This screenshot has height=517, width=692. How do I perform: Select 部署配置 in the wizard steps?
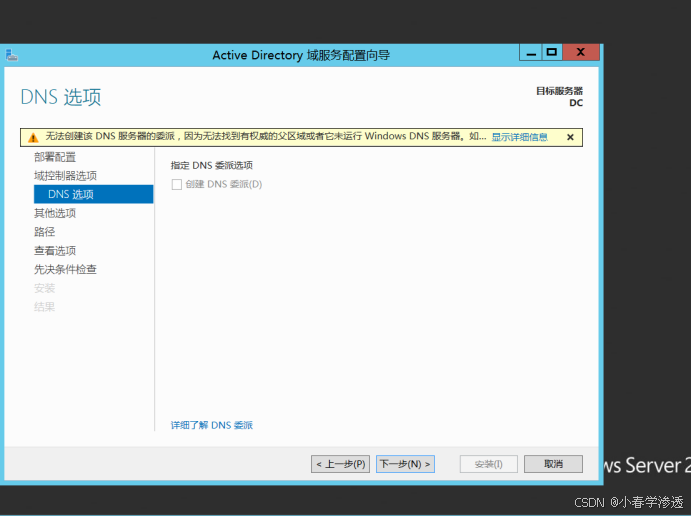[55, 157]
